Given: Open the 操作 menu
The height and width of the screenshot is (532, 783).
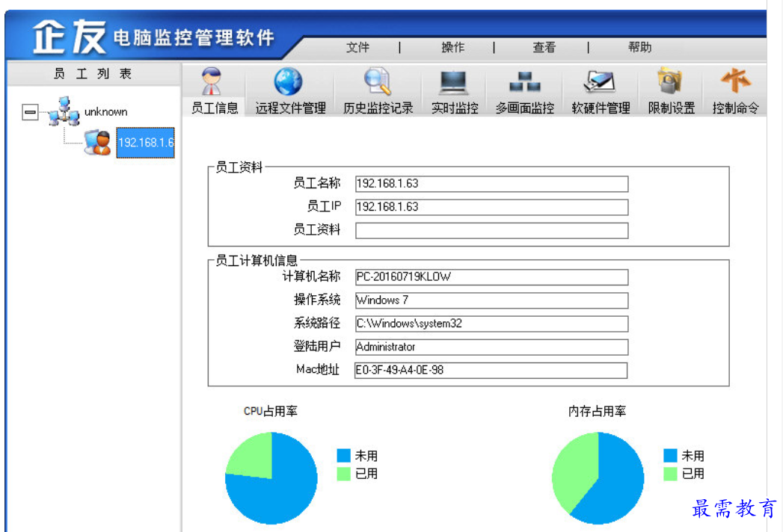Looking at the screenshot, I should coord(453,47).
